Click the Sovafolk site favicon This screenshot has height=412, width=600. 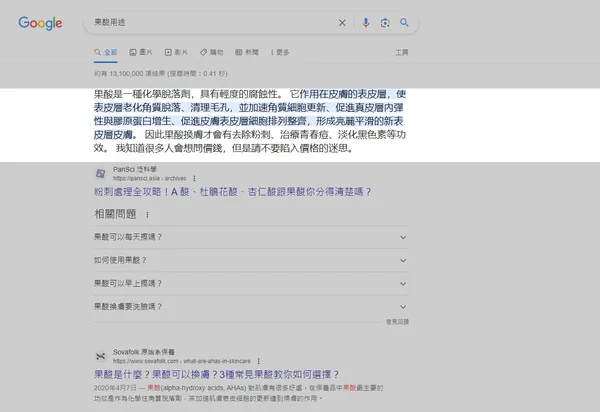[100, 357]
